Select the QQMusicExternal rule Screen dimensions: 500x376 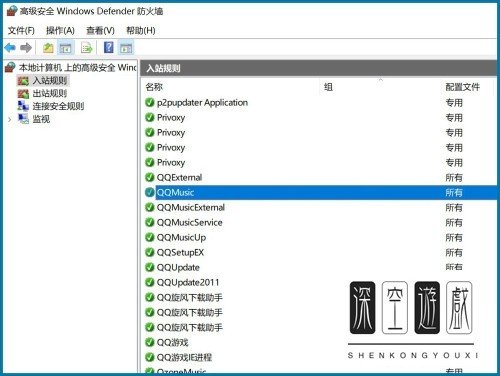pyautogui.click(x=191, y=207)
